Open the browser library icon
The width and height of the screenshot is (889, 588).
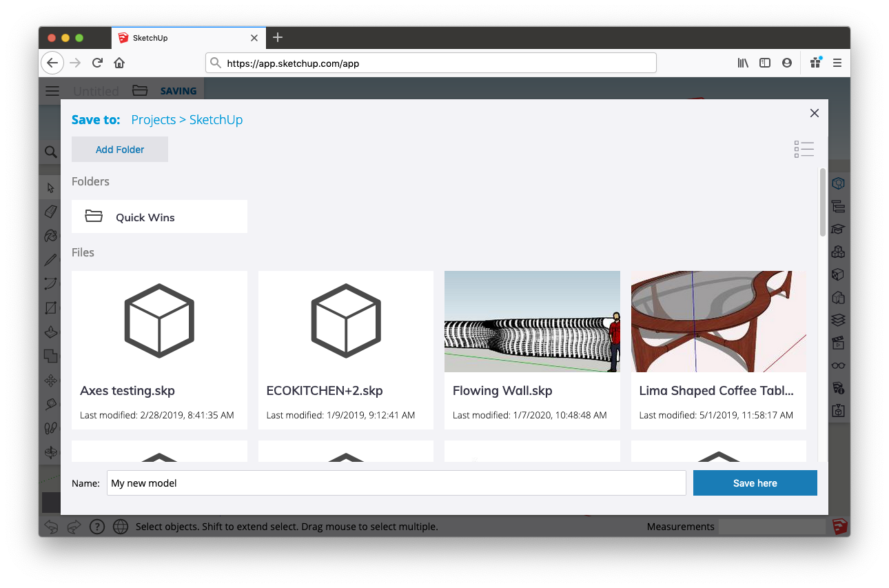[743, 63]
